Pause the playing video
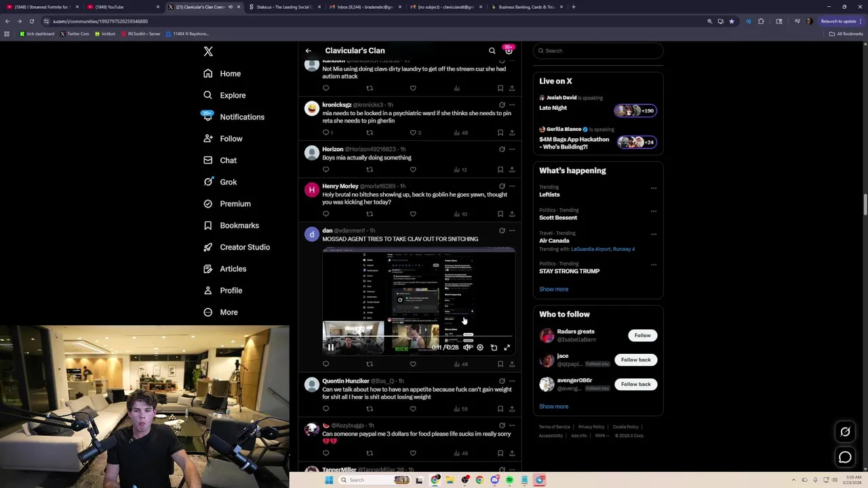This screenshot has width=868, height=488. [330, 347]
